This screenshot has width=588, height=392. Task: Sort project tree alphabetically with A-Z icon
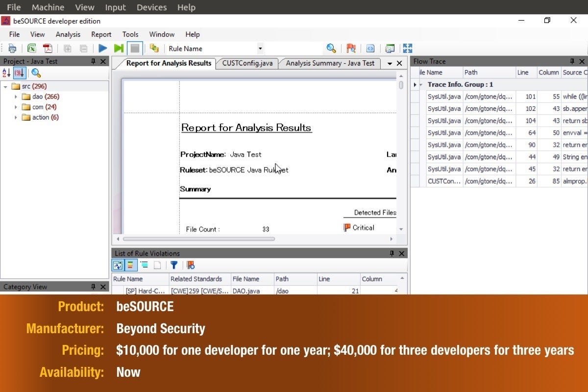click(x=6, y=73)
